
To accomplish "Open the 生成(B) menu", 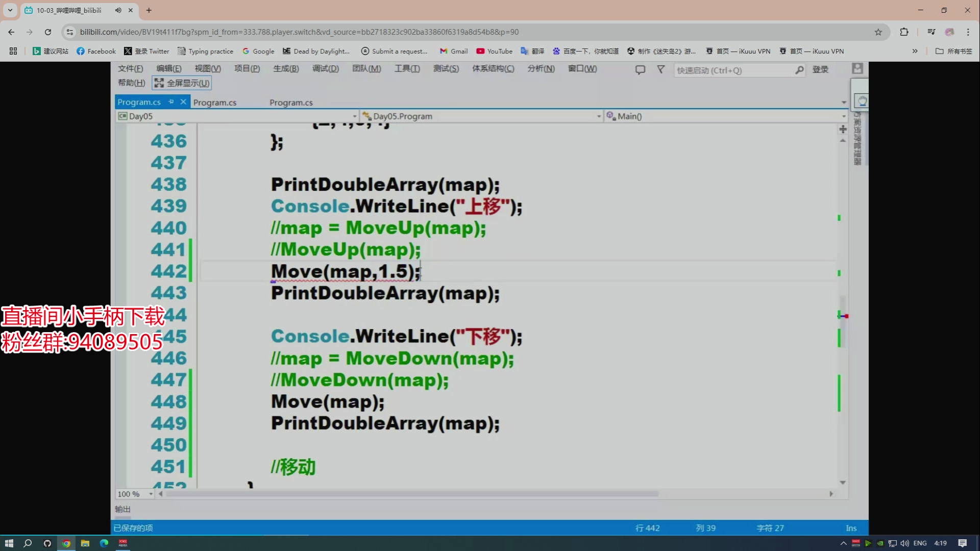I will coord(286,68).
